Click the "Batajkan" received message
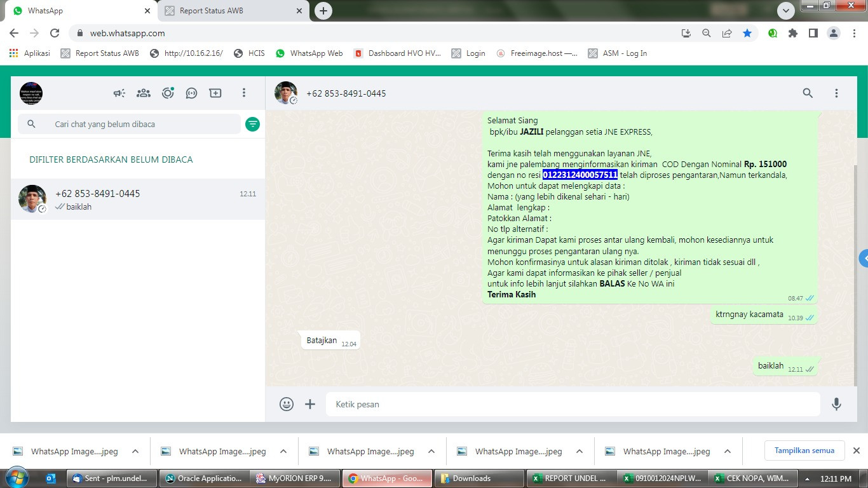868x488 pixels. [330, 341]
